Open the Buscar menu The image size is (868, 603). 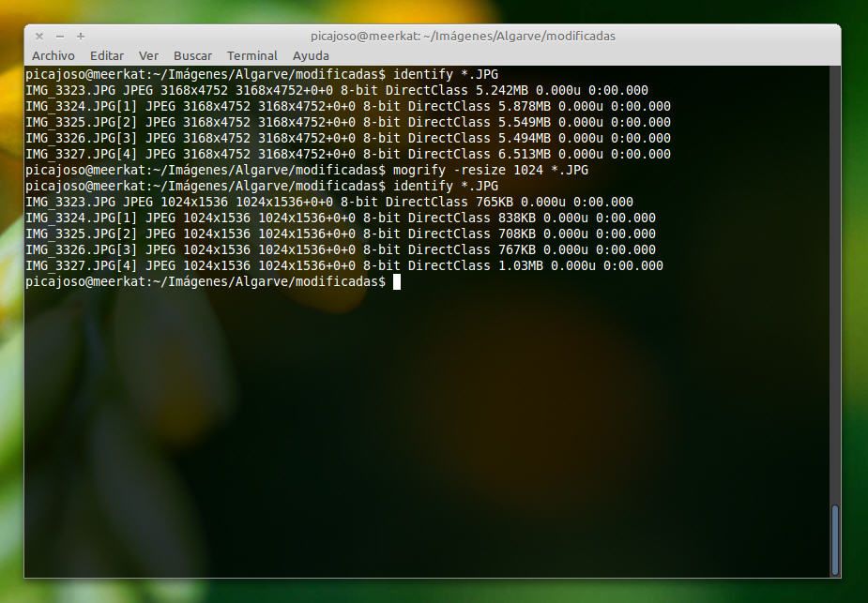tap(192, 56)
